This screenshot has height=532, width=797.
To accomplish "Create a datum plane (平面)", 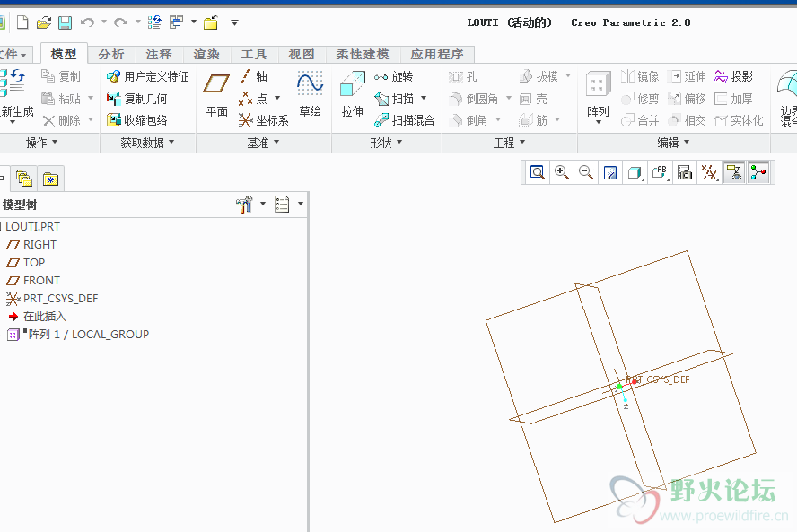I will 216,94.
